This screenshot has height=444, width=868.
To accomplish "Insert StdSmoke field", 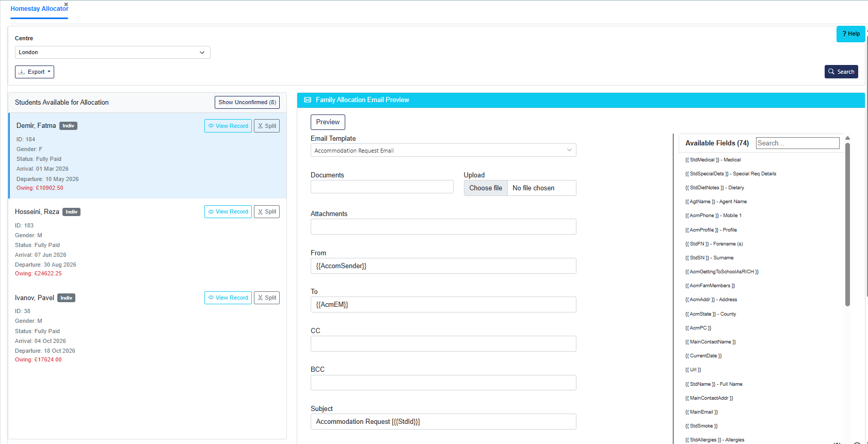I will 701,426.
